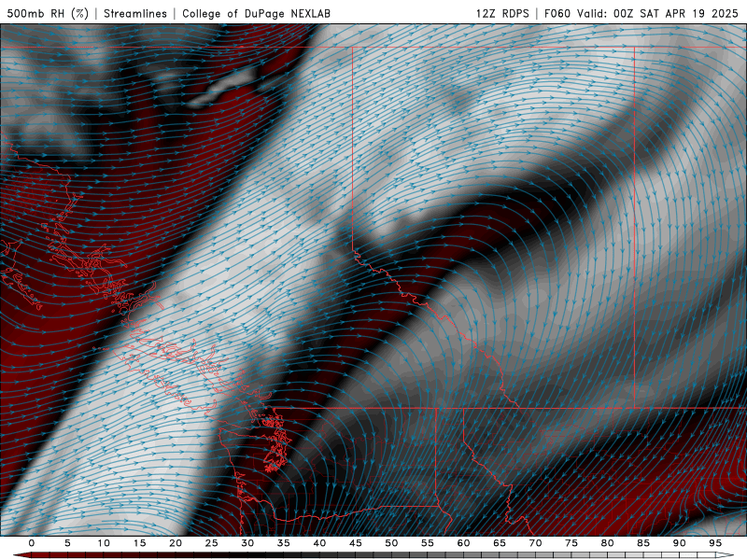
Task: Click the 'Valid: 00Z SAT APR 19 2025' text
Action: point(657,13)
